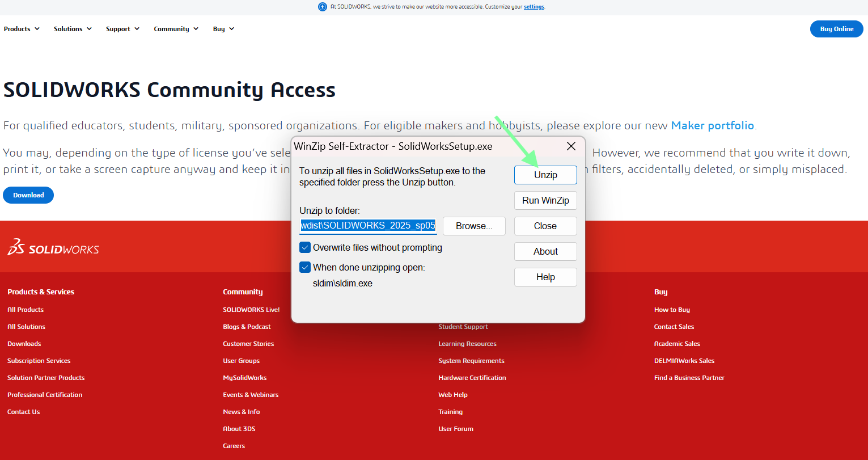Open Web Help footer link
Screen dimensions: 868x460
coord(453,395)
